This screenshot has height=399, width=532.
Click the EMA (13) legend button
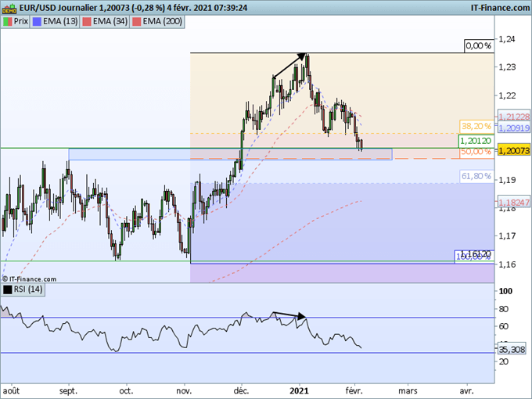pyautogui.click(x=55, y=22)
